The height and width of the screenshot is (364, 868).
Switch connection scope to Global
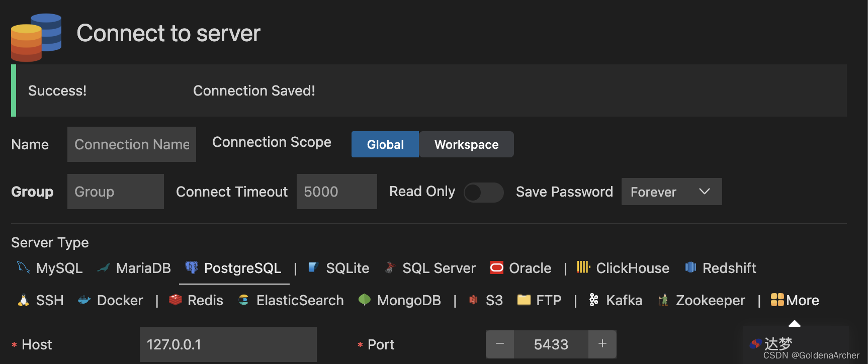pos(385,144)
